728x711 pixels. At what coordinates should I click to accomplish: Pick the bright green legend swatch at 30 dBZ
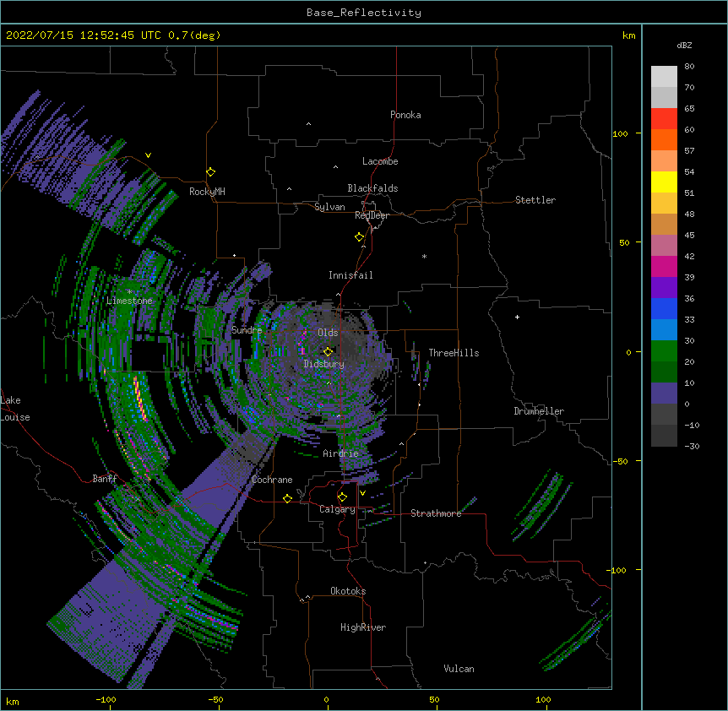(664, 351)
